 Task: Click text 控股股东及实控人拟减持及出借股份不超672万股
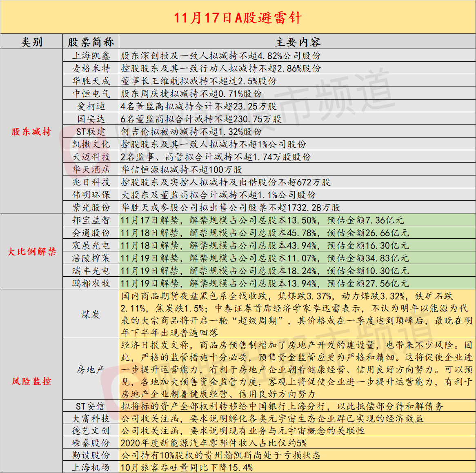[x=226, y=182]
